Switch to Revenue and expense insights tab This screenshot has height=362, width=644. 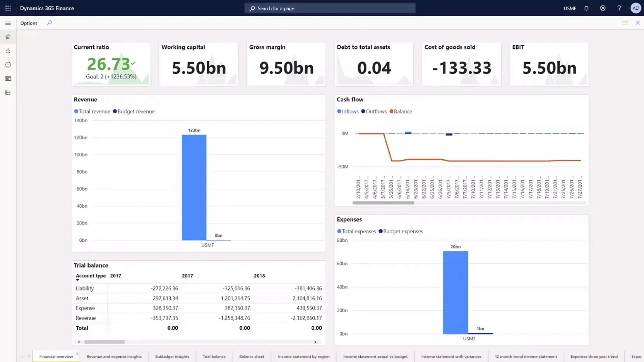tap(114, 357)
